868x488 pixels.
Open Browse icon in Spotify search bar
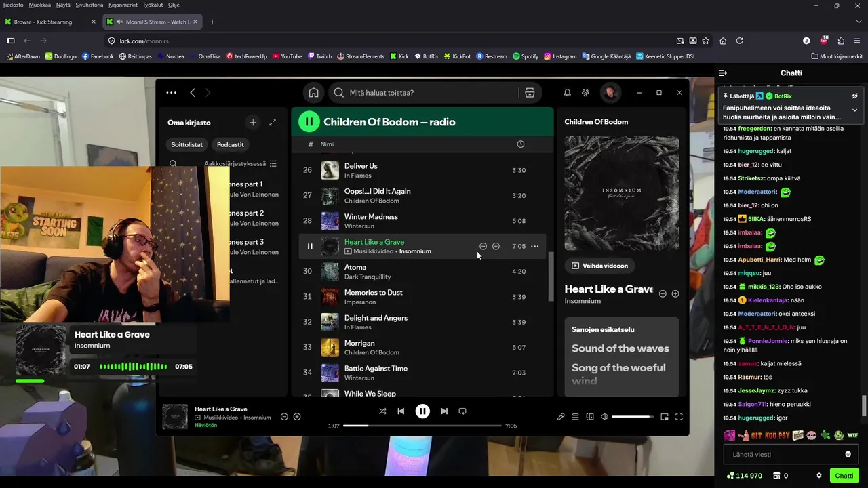(x=530, y=93)
